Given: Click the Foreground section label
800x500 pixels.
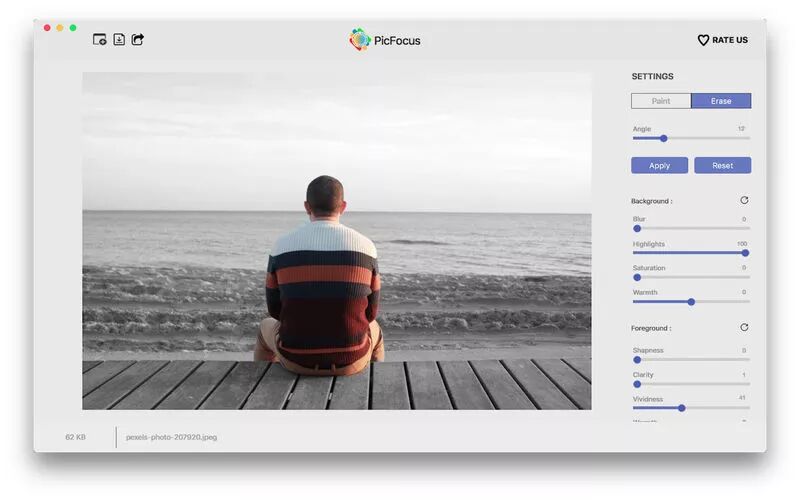Looking at the screenshot, I should [x=651, y=328].
